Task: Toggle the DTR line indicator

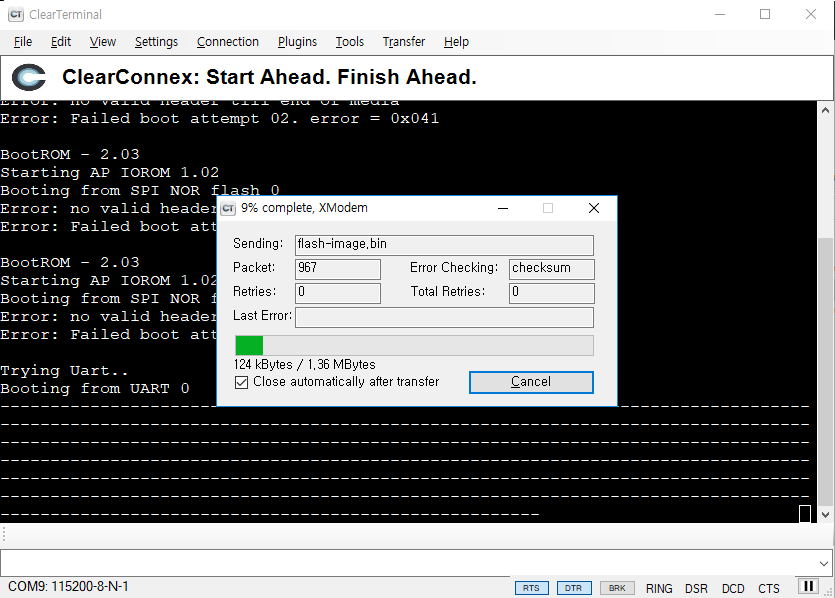Action: click(x=574, y=588)
